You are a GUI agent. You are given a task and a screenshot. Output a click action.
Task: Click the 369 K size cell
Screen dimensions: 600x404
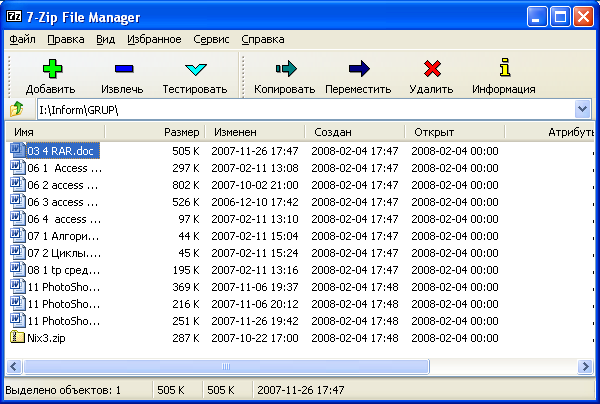[186, 287]
